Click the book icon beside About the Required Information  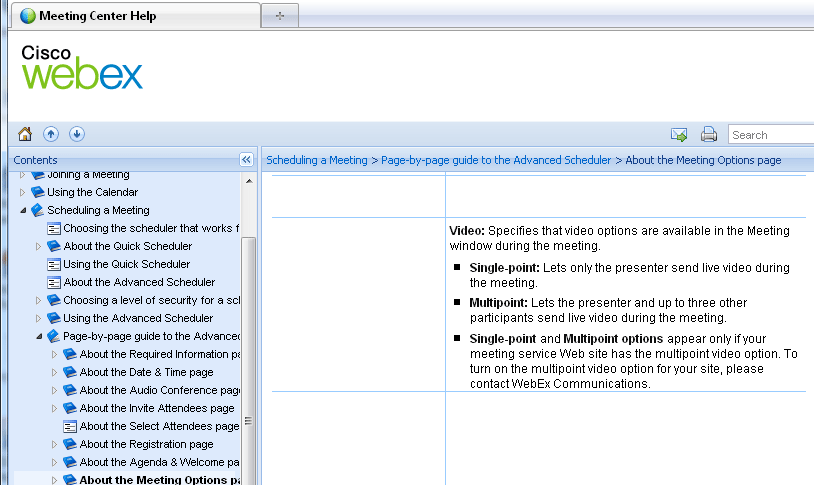click(x=70, y=354)
